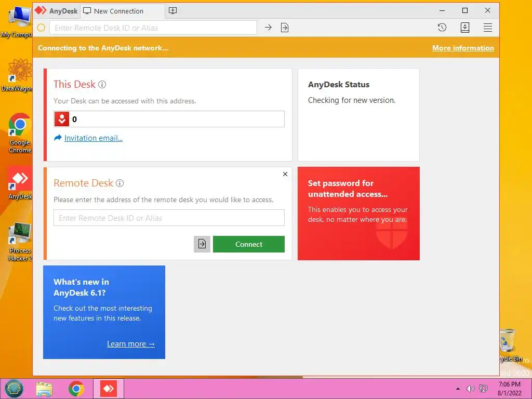This screenshot has height=399, width=532.
Task: Open the Google Chrome desktop shortcut
Action: (x=20, y=134)
